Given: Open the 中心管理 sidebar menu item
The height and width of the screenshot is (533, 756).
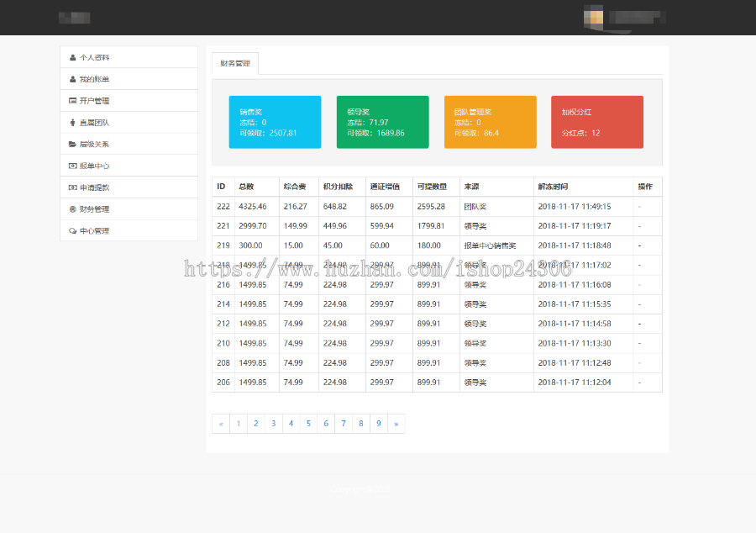Looking at the screenshot, I should (94, 231).
